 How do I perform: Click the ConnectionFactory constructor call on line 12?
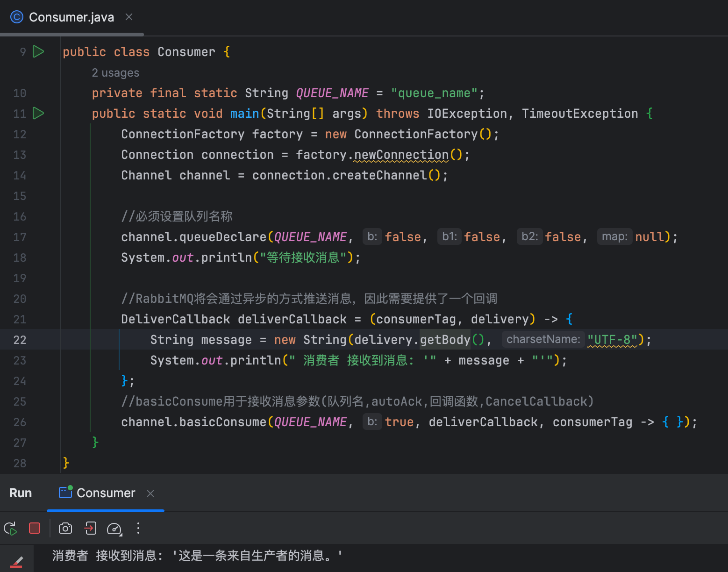(416, 134)
